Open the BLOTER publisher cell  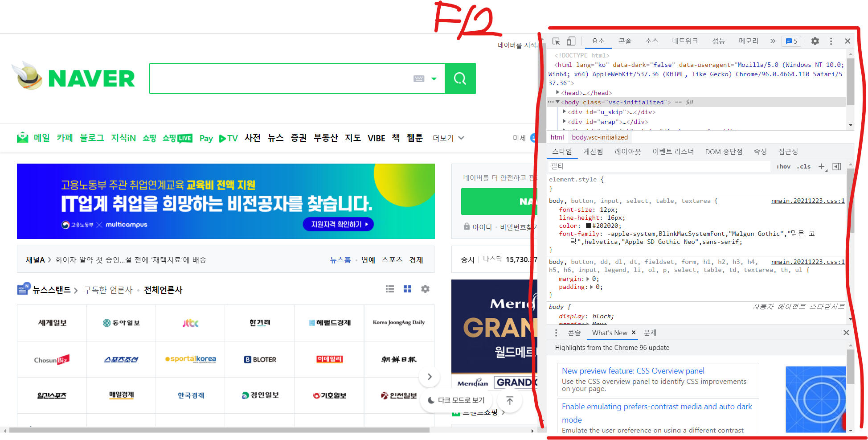pos(260,359)
